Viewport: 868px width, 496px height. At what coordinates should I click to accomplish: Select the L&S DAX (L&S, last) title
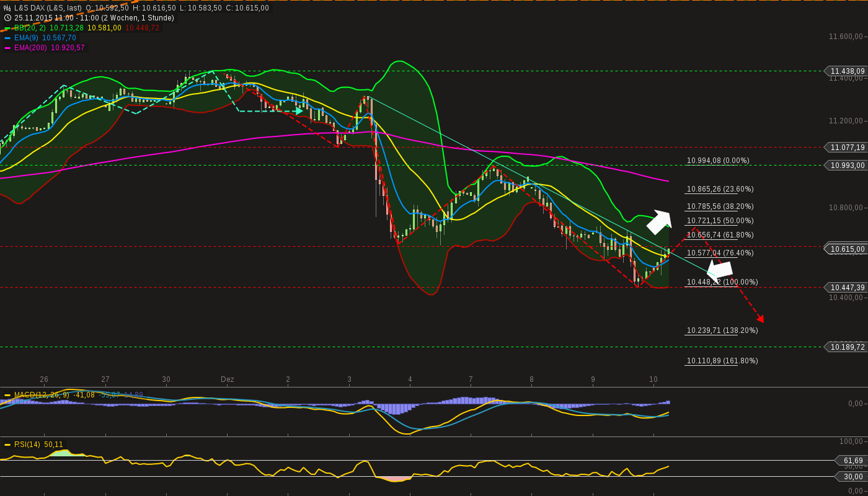48,8
